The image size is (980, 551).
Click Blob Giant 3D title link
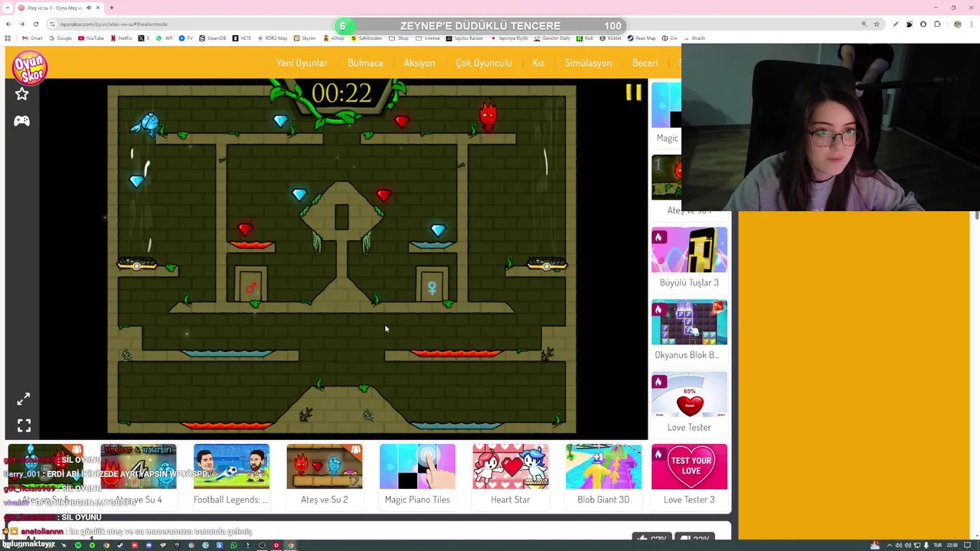[603, 500]
